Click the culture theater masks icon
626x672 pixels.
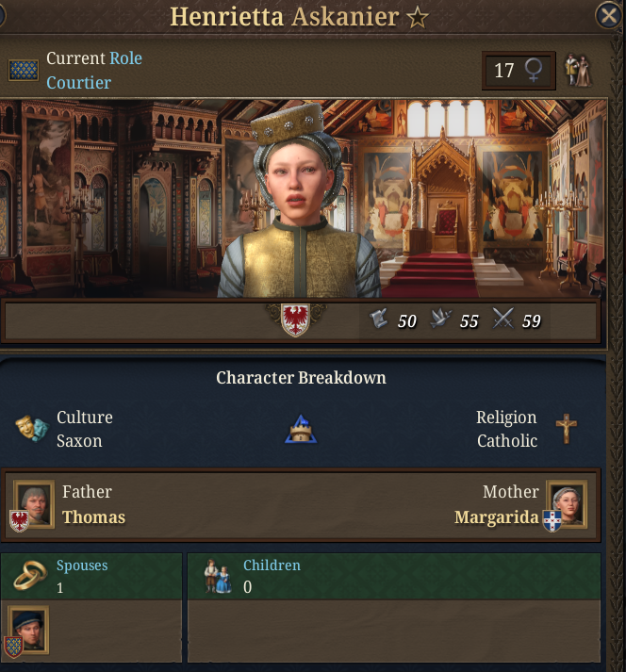(32, 429)
